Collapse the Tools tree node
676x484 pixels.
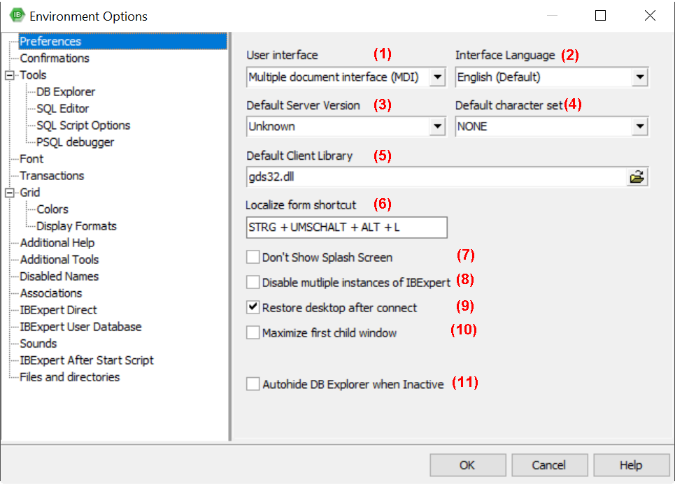point(10,75)
